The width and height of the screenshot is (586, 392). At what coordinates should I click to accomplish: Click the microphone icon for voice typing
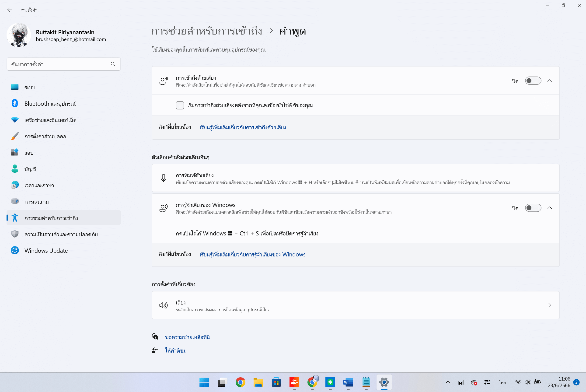pos(164,178)
